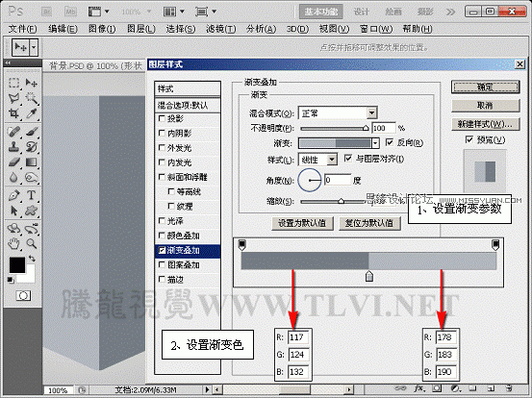The width and height of the screenshot is (532, 398).
Task: Reset default foreground/background colors icon
Action: (x=11, y=280)
